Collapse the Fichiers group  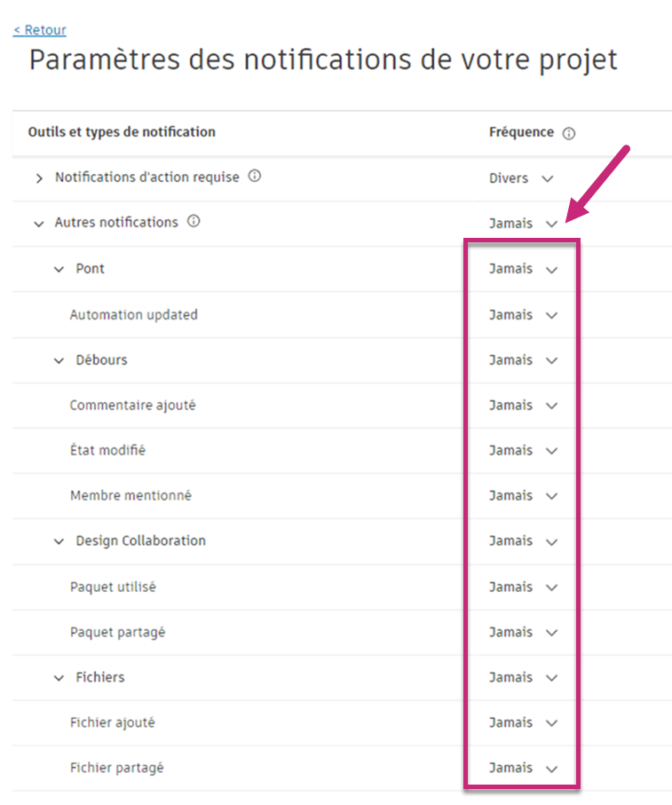tap(59, 678)
